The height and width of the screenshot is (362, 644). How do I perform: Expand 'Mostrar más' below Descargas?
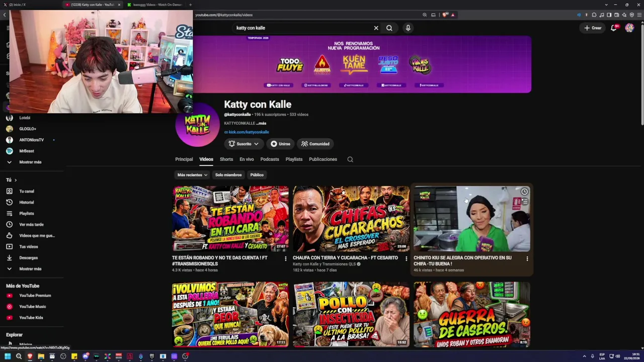(x=30, y=269)
